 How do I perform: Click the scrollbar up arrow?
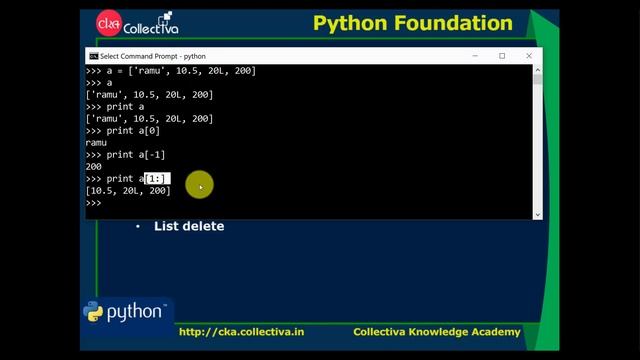tap(538, 70)
